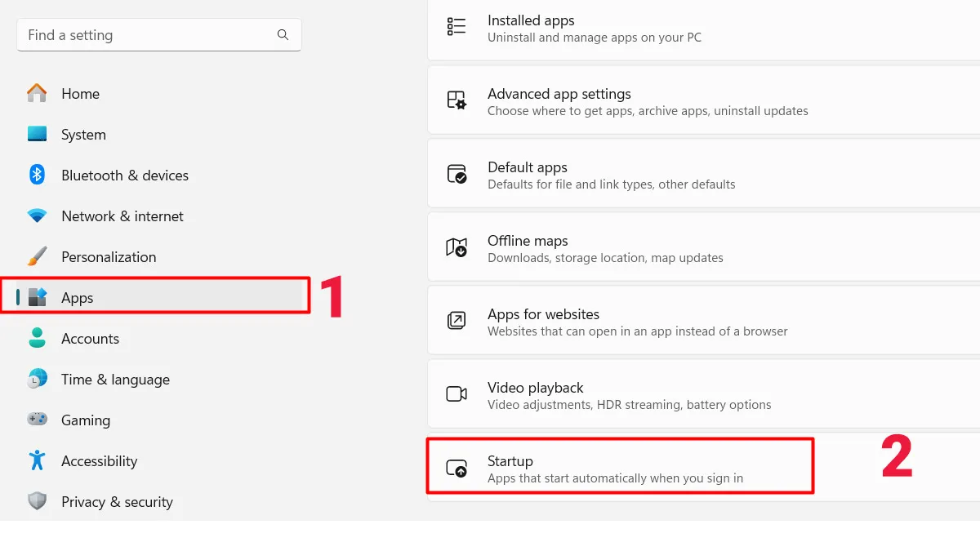980x551 pixels.
Task: Click the Installed apps list icon
Action: (x=457, y=25)
